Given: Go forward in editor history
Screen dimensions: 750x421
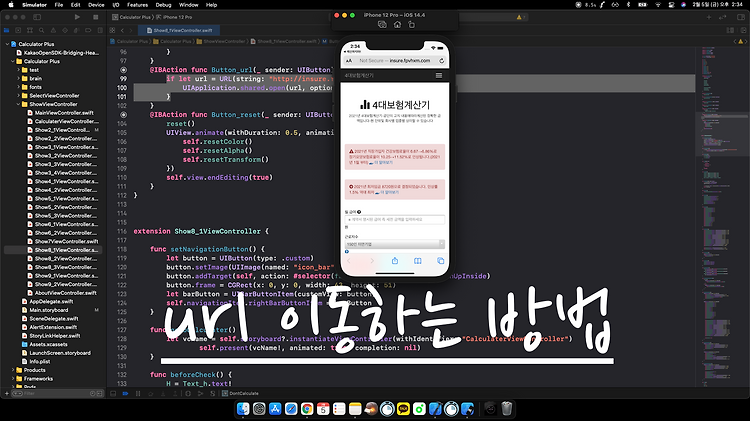Looking at the screenshot, I should click(x=131, y=30).
